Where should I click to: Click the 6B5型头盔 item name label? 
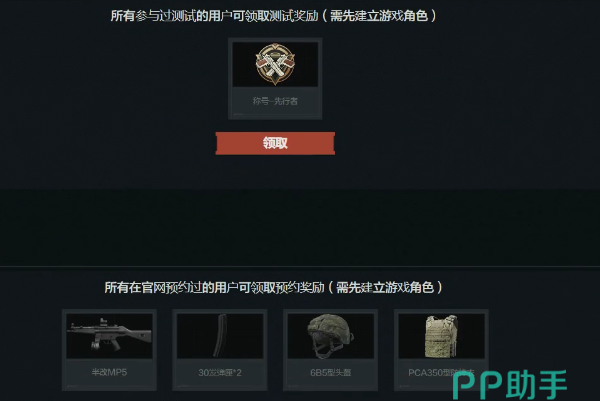click(331, 372)
